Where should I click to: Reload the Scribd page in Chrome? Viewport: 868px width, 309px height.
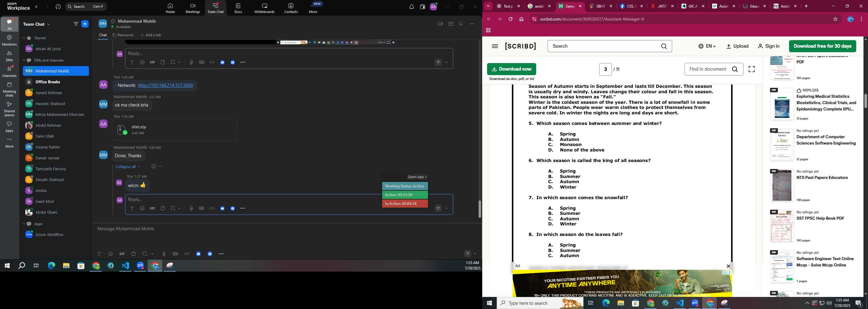coord(511,19)
